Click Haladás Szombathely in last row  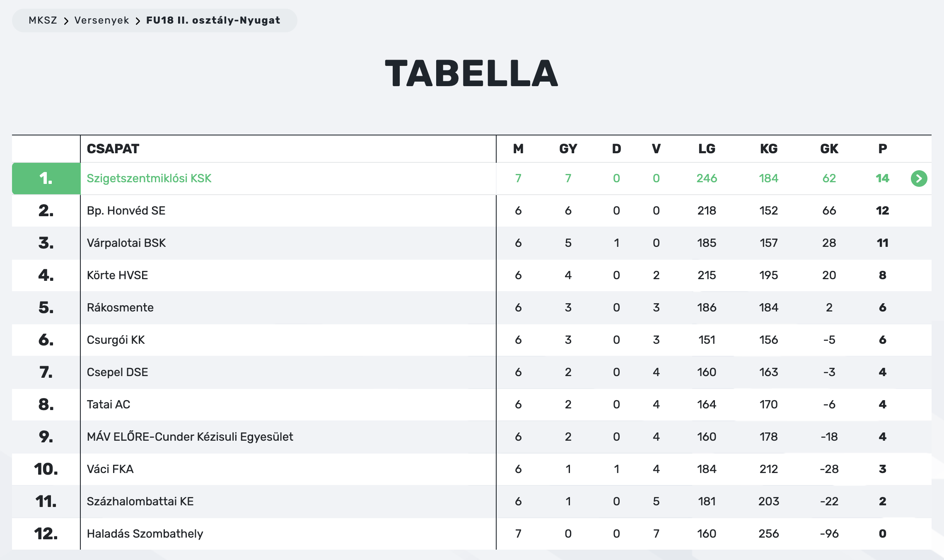click(x=145, y=534)
